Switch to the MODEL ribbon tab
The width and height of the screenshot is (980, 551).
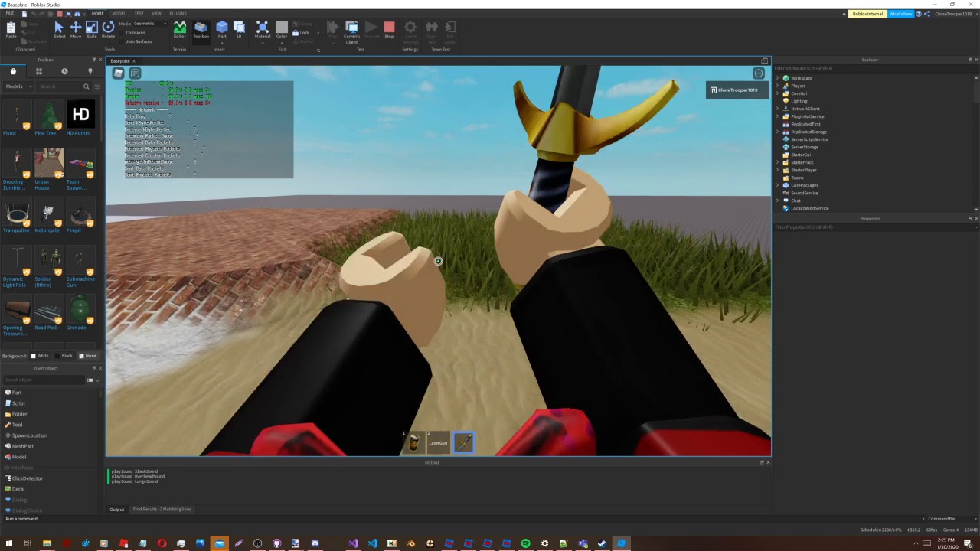point(119,14)
